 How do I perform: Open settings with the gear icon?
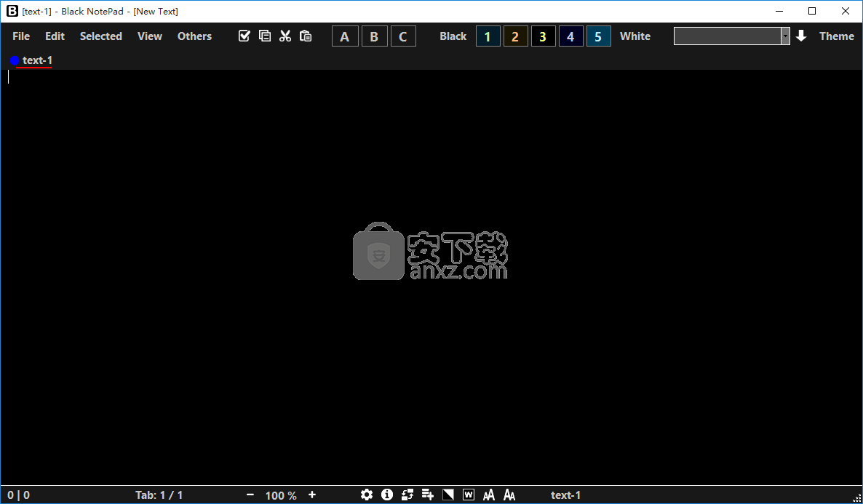click(367, 495)
